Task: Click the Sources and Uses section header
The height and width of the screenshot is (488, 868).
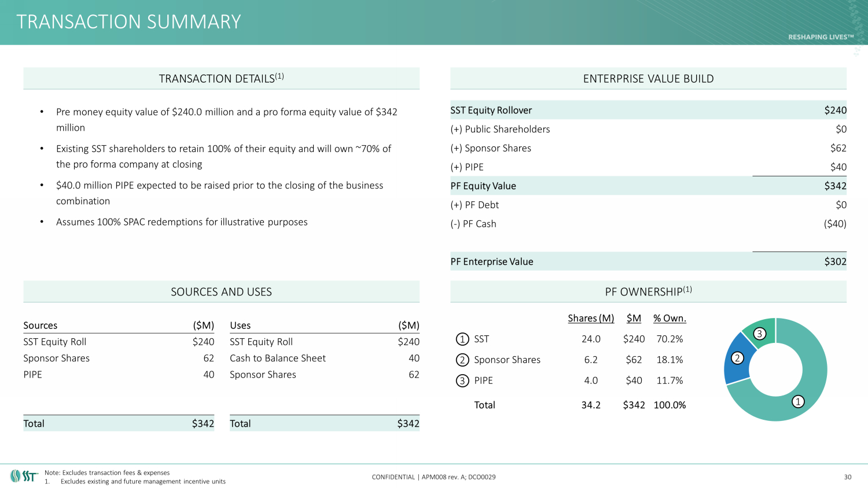Action: (221, 292)
